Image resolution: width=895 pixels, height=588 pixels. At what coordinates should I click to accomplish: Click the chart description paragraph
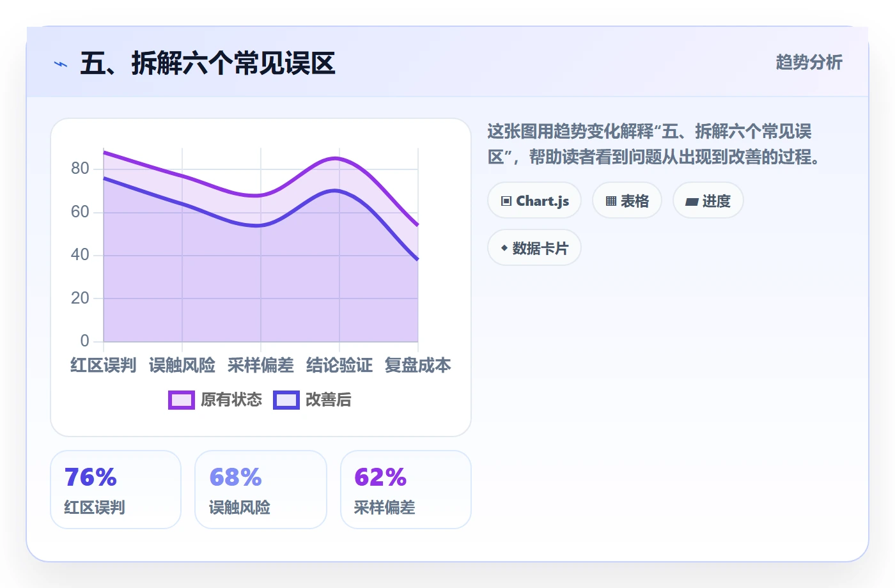(655, 144)
